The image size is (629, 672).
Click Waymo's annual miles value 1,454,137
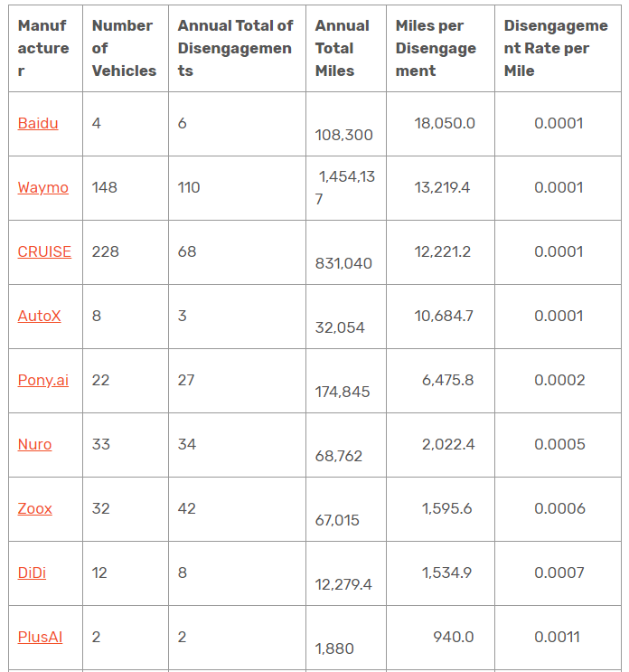click(345, 188)
